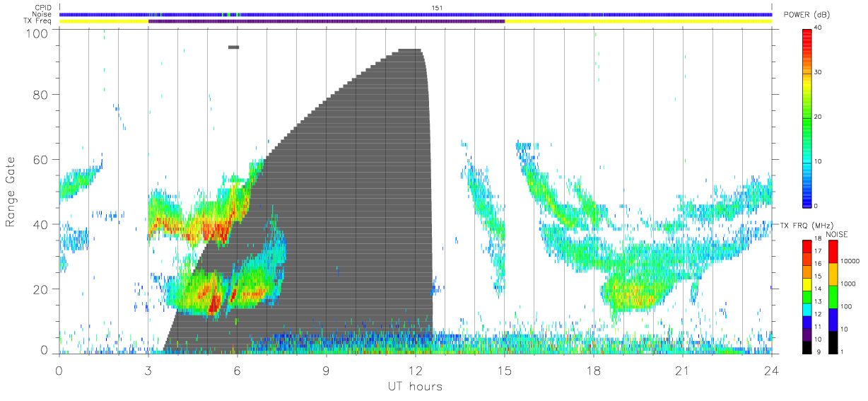Viewport: 868px width, 401px height.
Task: Click the red top segment of the NOISE legend
Action: click(x=832, y=252)
